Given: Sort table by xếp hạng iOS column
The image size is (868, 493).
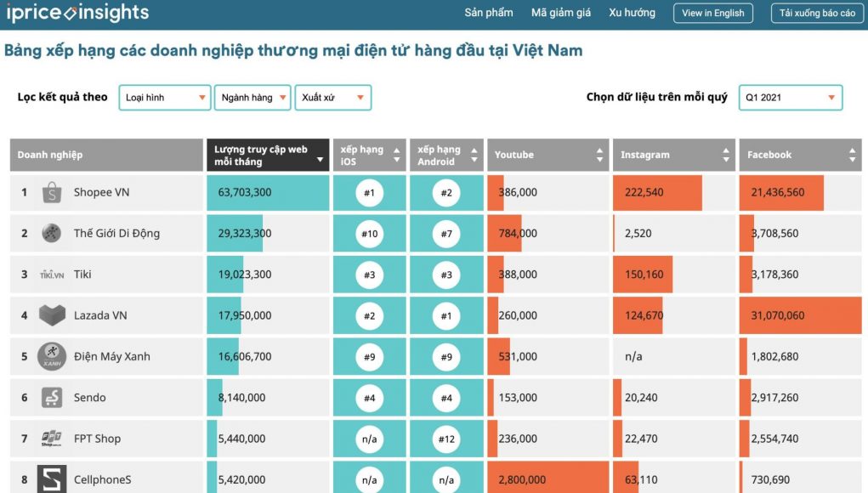Looking at the screenshot, I should tap(369, 155).
